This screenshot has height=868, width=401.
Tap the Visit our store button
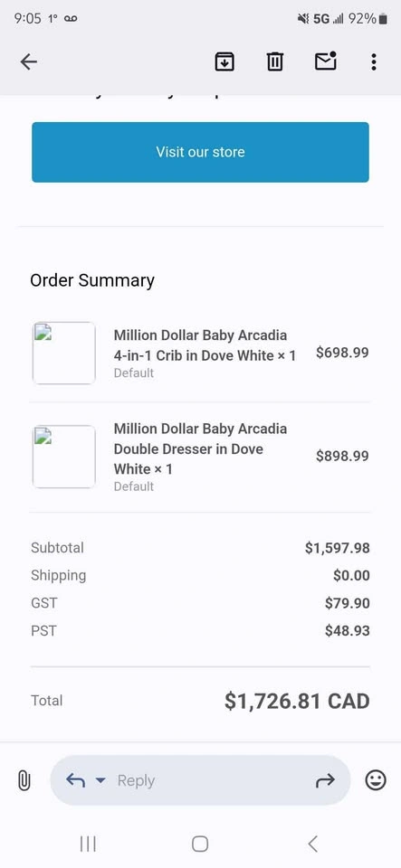[201, 152]
